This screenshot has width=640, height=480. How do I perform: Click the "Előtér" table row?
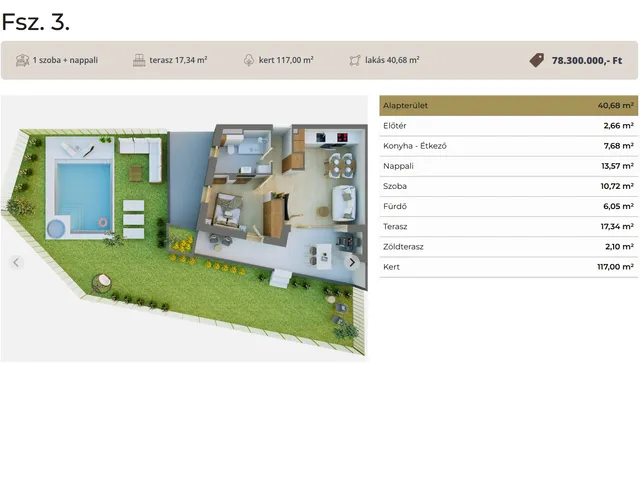click(x=508, y=126)
